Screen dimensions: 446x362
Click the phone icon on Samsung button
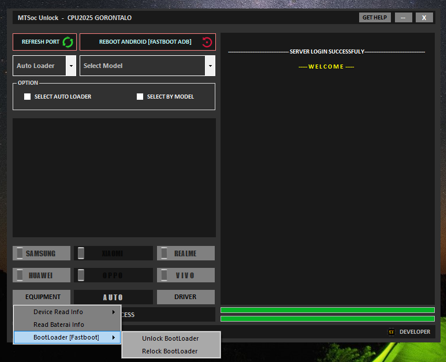[x=19, y=253]
